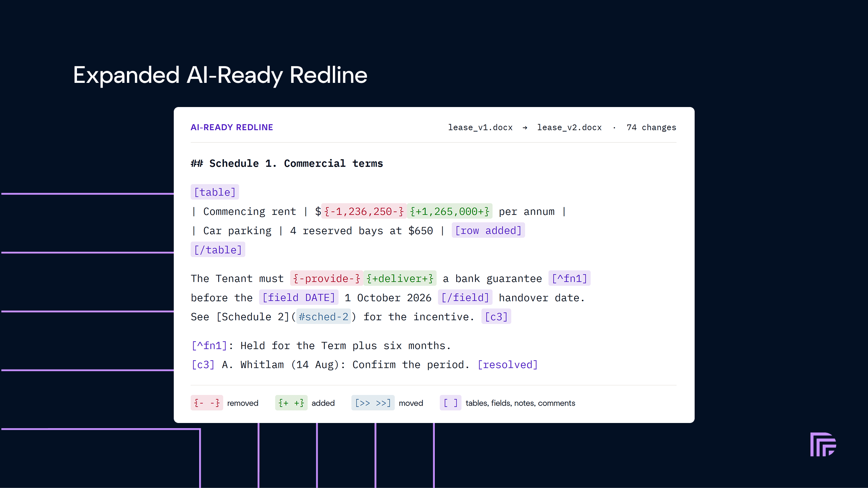The height and width of the screenshot is (488, 868).
Task: Click the removed value {-1,236,250-}
Action: click(x=364, y=211)
